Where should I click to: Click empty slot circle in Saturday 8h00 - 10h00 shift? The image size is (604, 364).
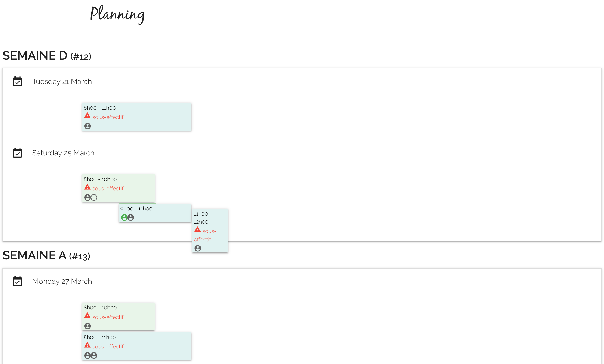[x=94, y=197]
